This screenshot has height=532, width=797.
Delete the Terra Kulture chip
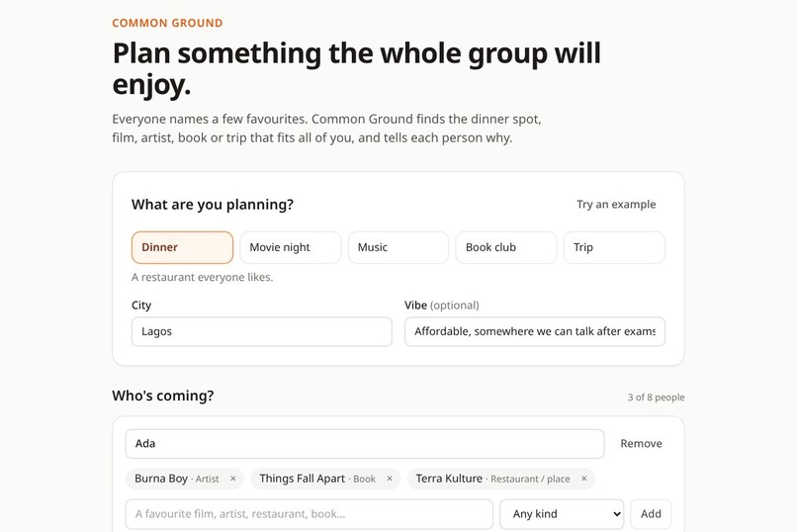pyautogui.click(x=584, y=479)
